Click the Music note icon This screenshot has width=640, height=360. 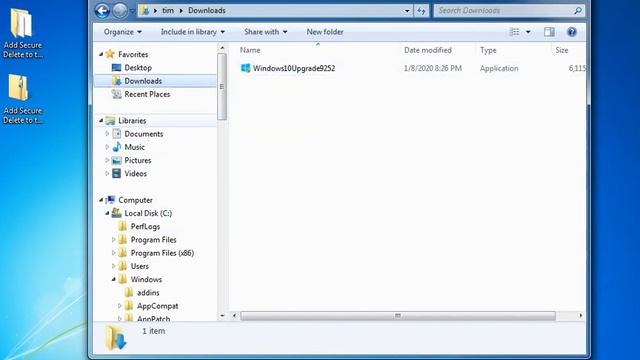[117, 147]
